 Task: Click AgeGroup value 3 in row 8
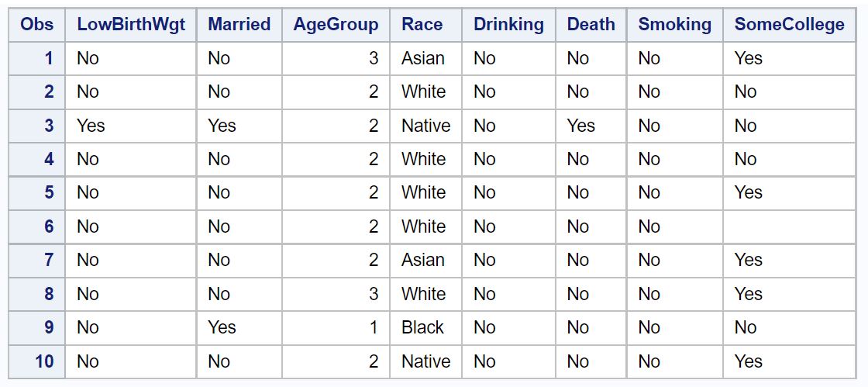(x=336, y=294)
